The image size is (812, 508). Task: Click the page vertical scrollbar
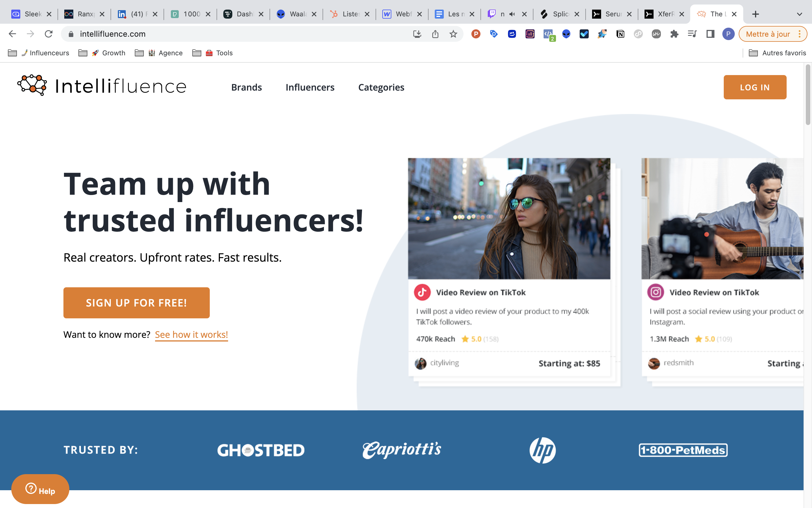pyautogui.click(x=808, y=95)
